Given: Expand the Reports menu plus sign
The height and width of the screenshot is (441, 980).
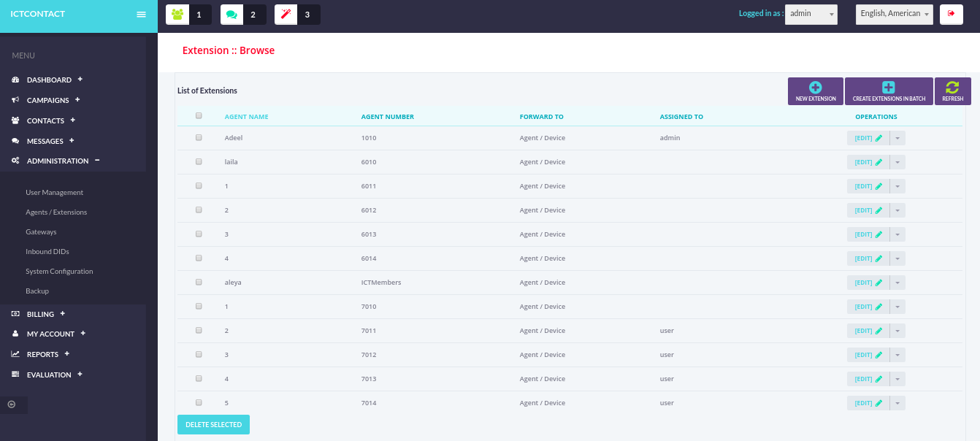Looking at the screenshot, I should point(67,353).
